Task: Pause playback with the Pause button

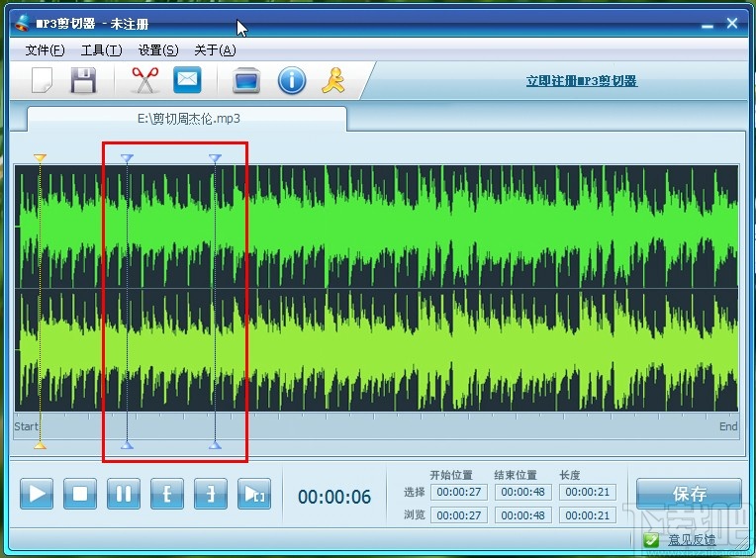Action: click(124, 494)
